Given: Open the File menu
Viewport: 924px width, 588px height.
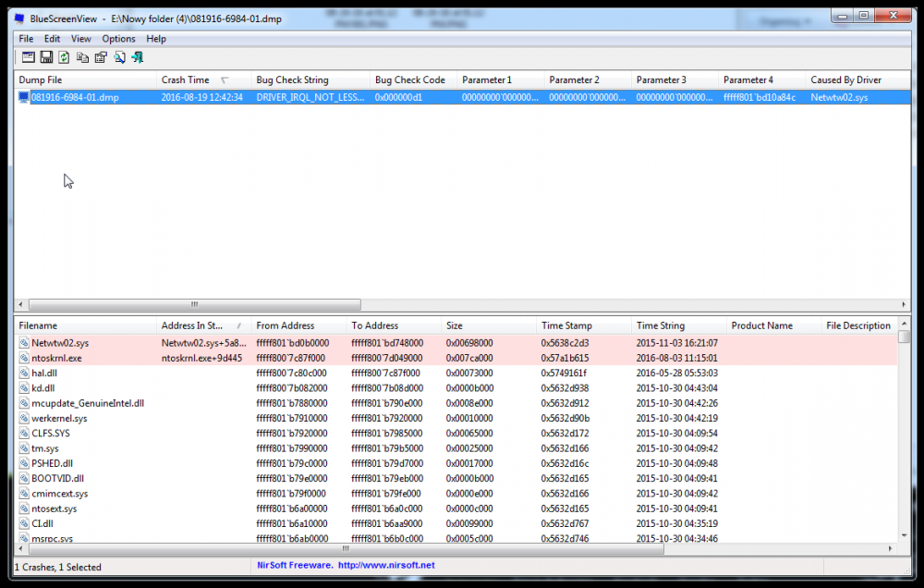Looking at the screenshot, I should (x=26, y=39).
